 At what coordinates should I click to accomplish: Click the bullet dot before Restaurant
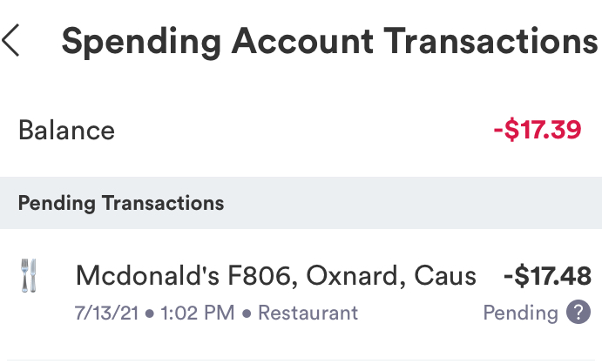247,313
